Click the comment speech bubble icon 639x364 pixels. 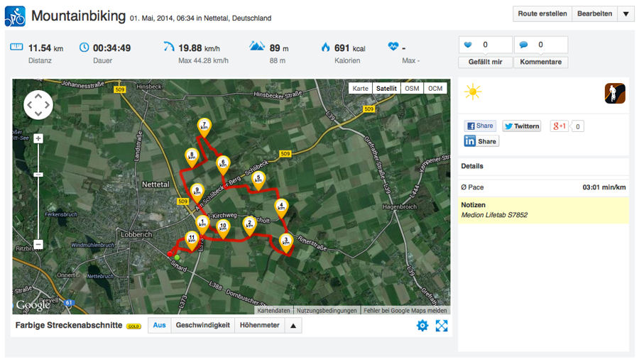pyautogui.click(x=524, y=45)
